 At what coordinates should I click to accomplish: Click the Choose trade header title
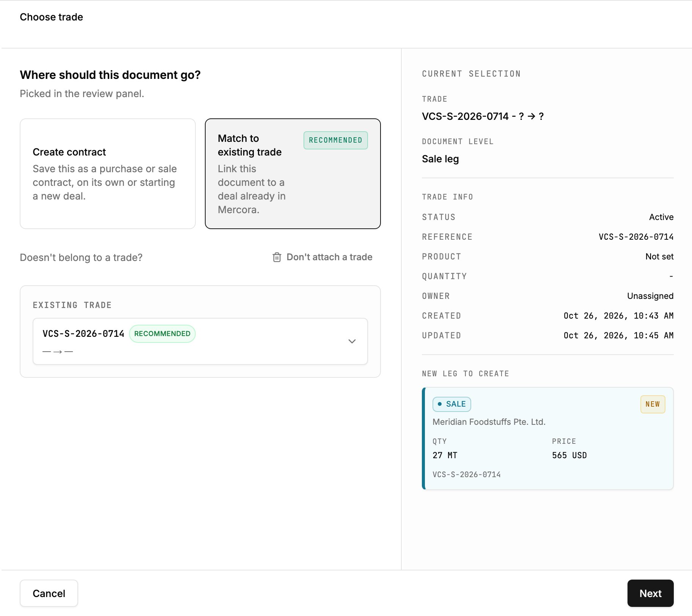(x=51, y=17)
